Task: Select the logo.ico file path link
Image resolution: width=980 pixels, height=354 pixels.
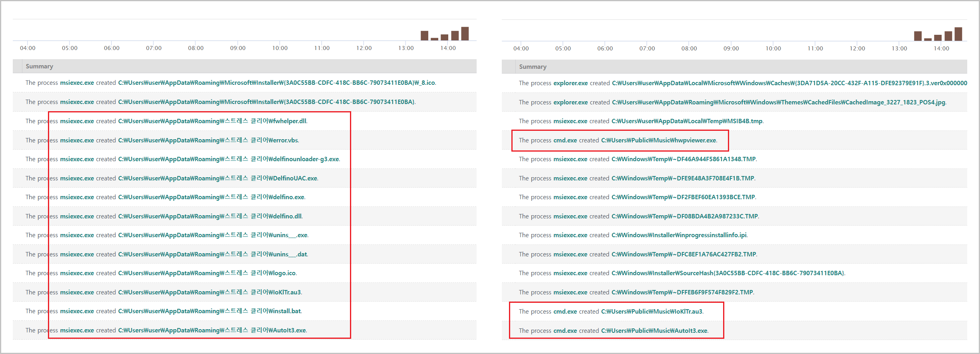Action: pyautogui.click(x=207, y=273)
